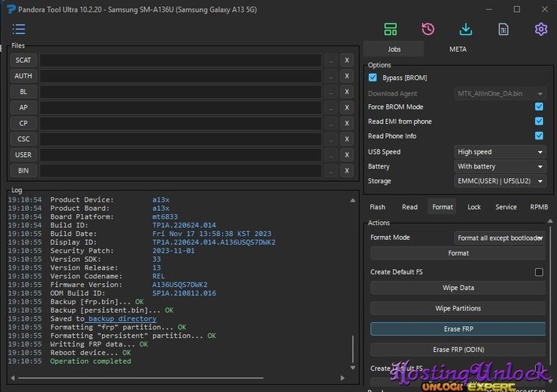Click log scrollbar down arrow
Image resolution: width=557 pixels, height=392 pixels.
[x=352, y=368]
